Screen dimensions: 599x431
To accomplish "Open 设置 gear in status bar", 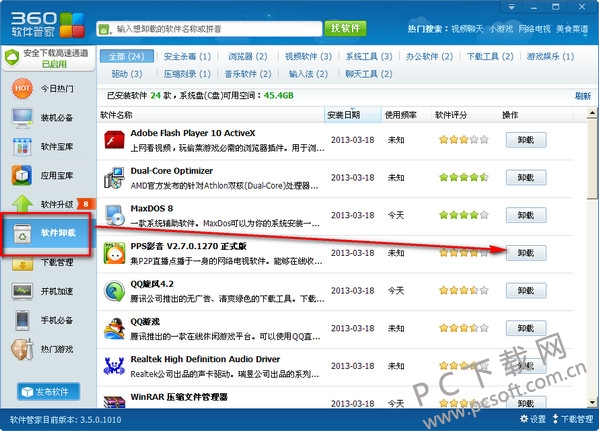I will point(533,419).
